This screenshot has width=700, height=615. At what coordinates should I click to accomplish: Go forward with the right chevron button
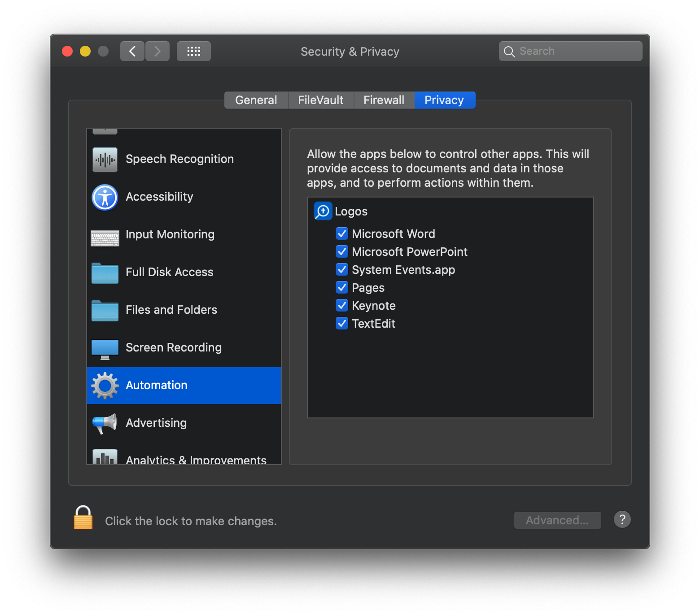(x=157, y=51)
